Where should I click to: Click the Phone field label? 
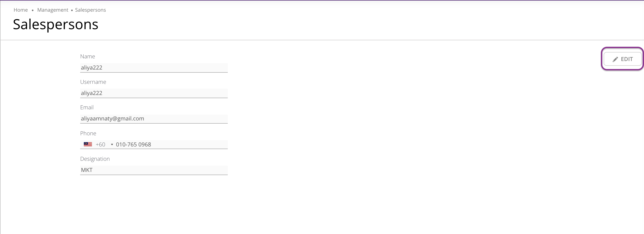88,133
